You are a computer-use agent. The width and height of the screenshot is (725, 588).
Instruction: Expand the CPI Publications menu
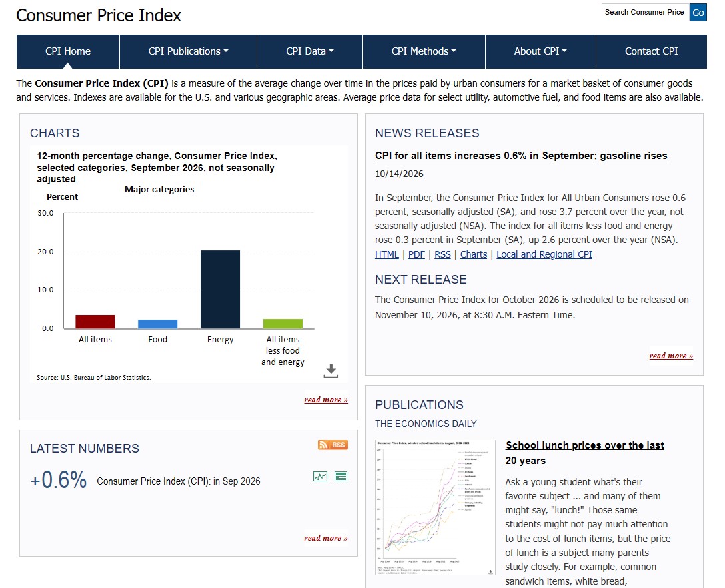188,51
